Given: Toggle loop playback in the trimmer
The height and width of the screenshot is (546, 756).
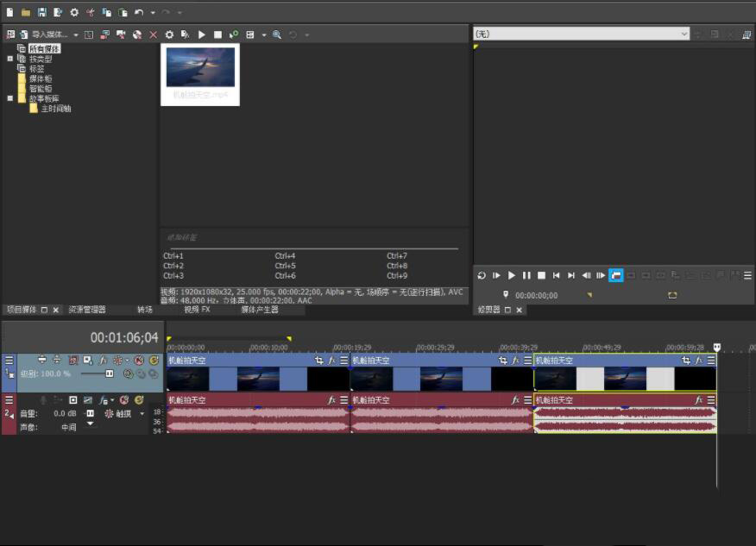Looking at the screenshot, I should (481, 275).
